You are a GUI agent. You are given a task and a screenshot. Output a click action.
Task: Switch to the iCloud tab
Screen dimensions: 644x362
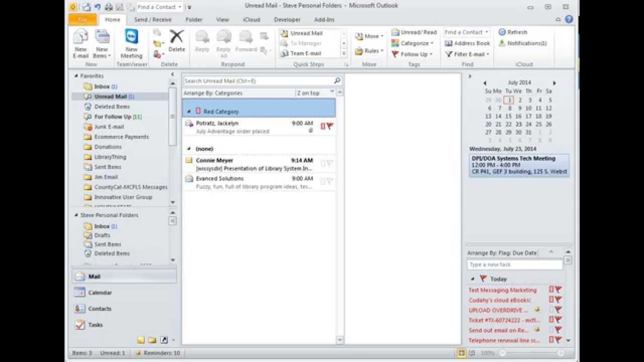(252, 20)
